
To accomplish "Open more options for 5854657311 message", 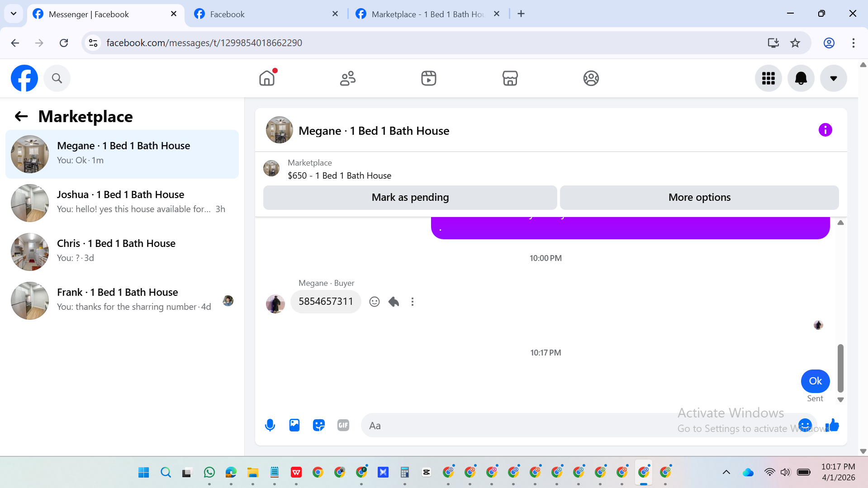I will [x=413, y=302].
